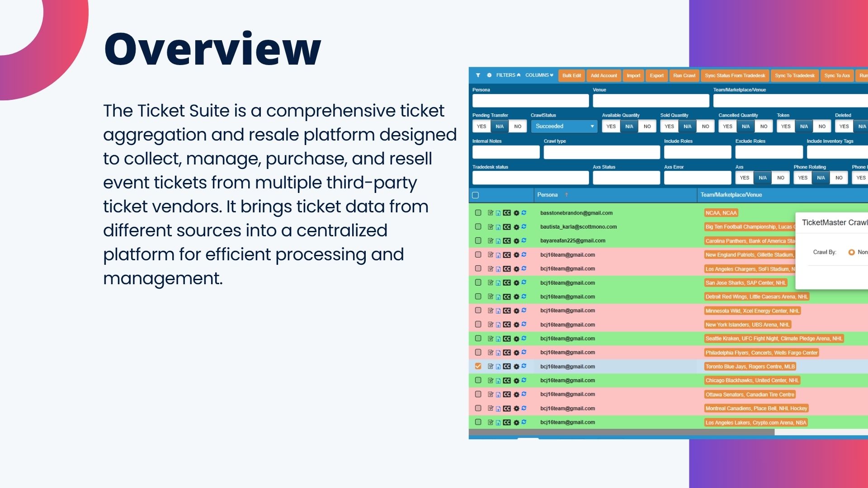The width and height of the screenshot is (868, 488).
Task: Click into the Persona filter input field
Action: [531, 101]
